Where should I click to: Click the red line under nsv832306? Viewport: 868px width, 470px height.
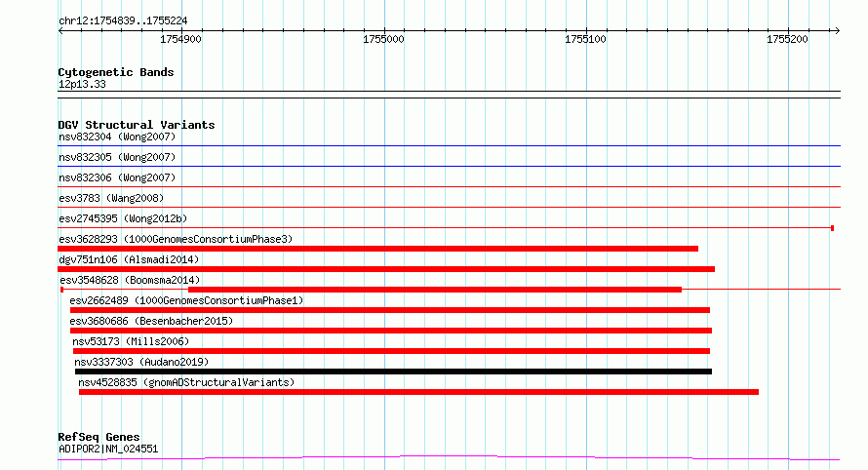click(x=449, y=187)
